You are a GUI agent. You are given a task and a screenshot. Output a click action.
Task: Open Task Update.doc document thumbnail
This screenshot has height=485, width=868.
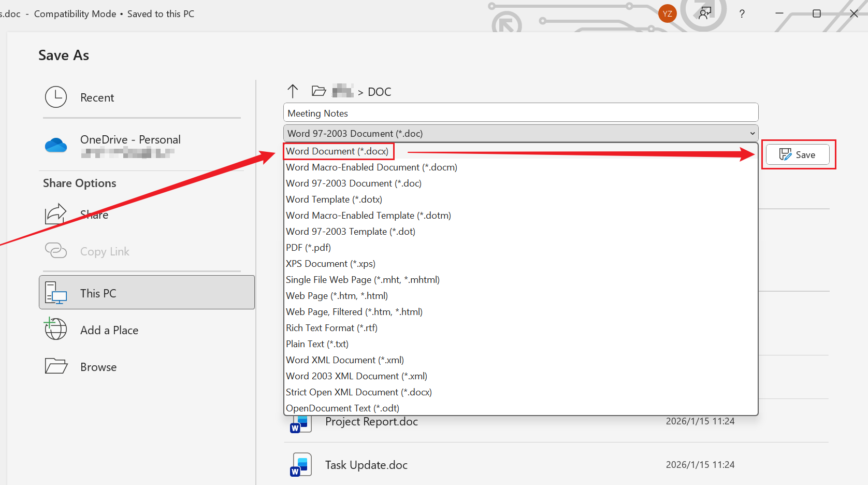[x=300, y=464]
